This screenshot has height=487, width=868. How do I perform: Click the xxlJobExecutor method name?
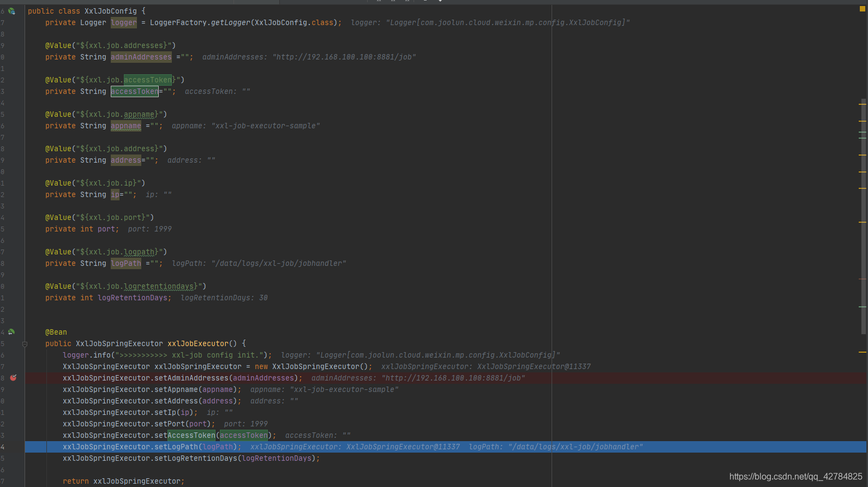[x=198, y=343]
